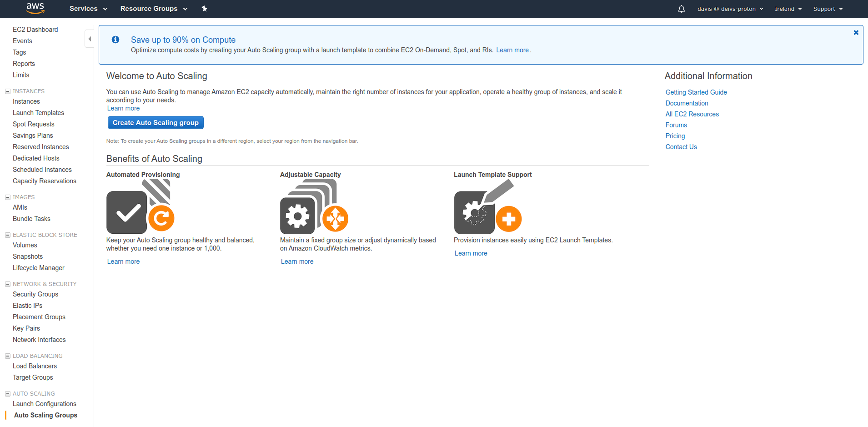Open Security Groups
The height and width of the screenshot is (427, 868).
coord(35,294)
